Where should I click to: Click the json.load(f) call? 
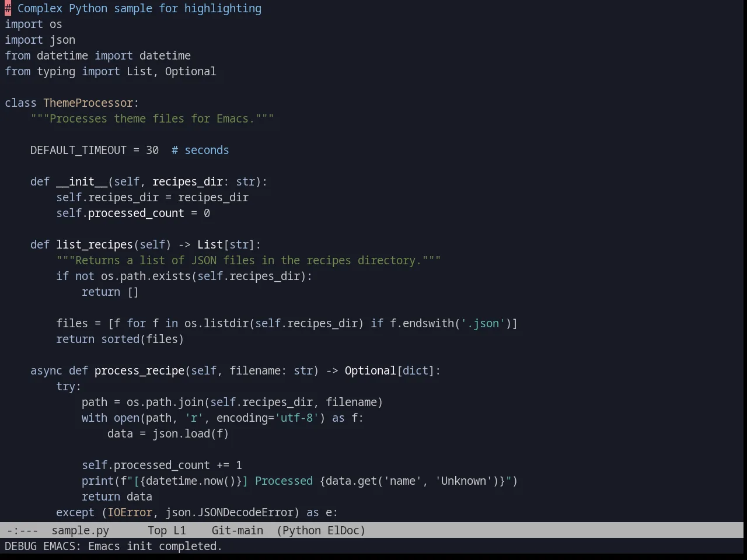[x=191, y=433]
